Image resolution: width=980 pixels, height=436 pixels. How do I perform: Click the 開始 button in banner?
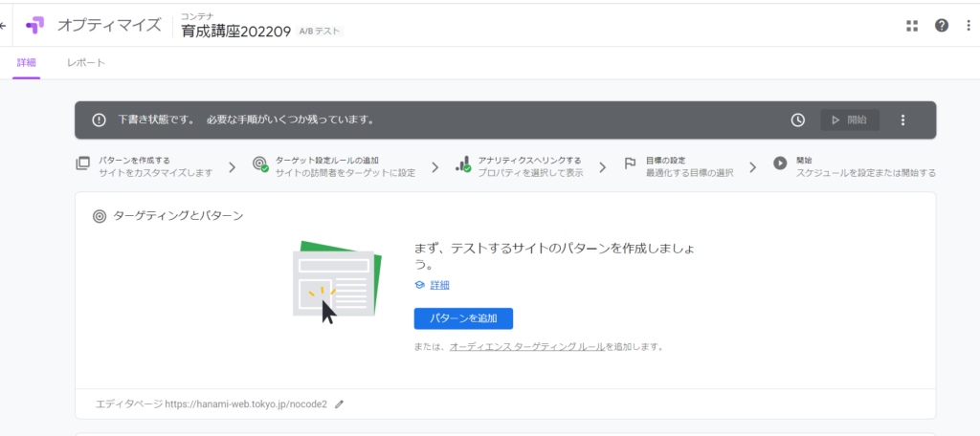(x=849, y=120)
